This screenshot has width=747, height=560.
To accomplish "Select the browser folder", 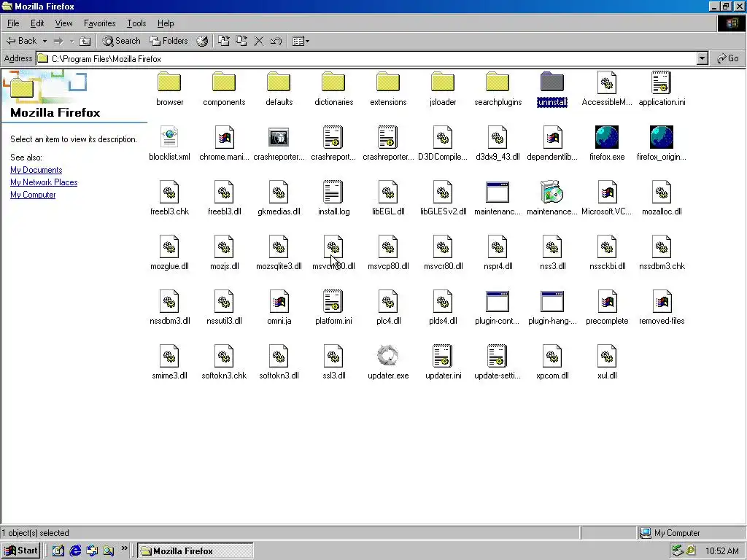I will 169,82.
